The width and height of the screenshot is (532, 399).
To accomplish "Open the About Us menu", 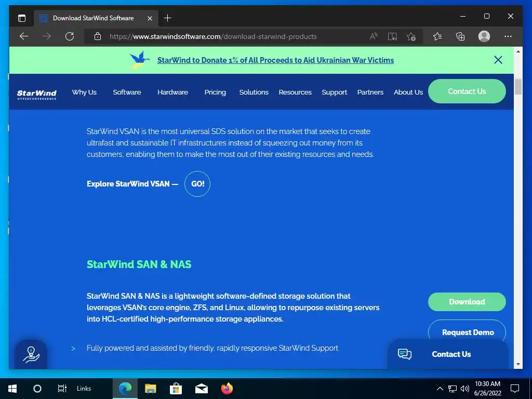I will click(x=408, y=92).
